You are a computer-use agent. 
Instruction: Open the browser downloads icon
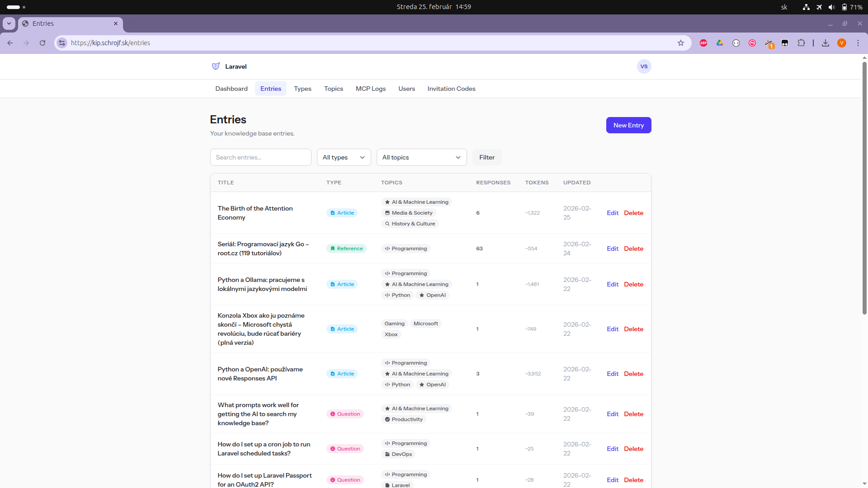tap(826, 43)
